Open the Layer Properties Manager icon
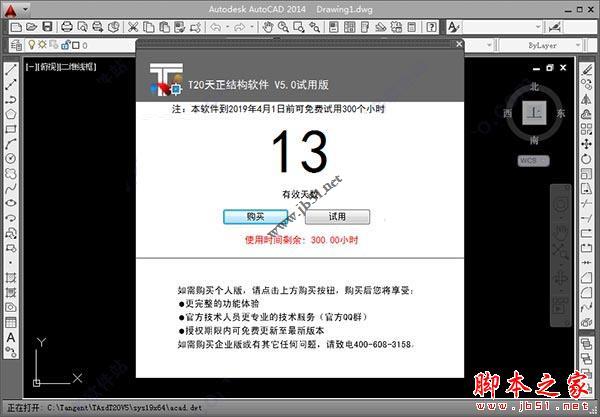The height and width of the screenshot is (417, 600). [x=16, y=45]
